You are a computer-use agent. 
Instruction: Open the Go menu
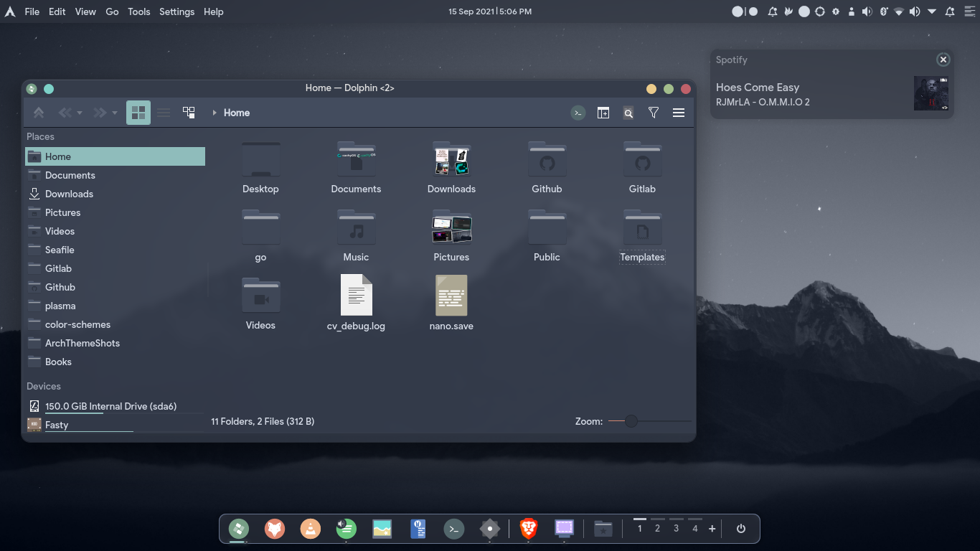click(112, 11)
